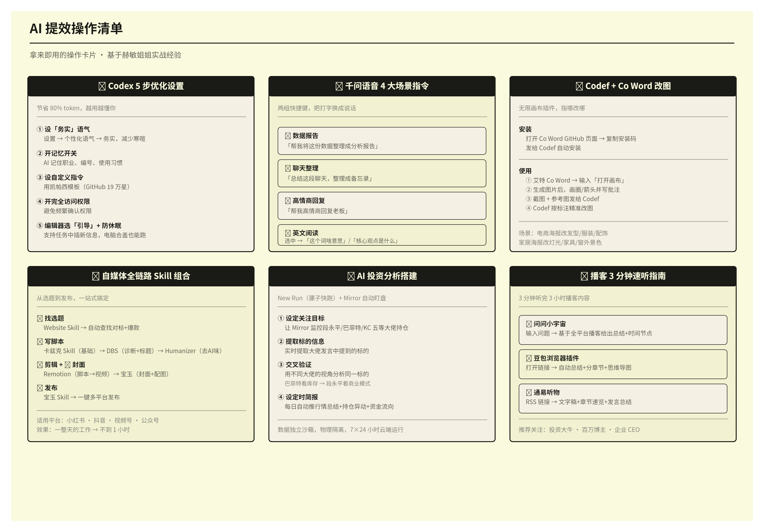Click step ⑤ 编辑器选「引导」+ 防休眠
The image size is (764, 532).
tap(79, 226)
